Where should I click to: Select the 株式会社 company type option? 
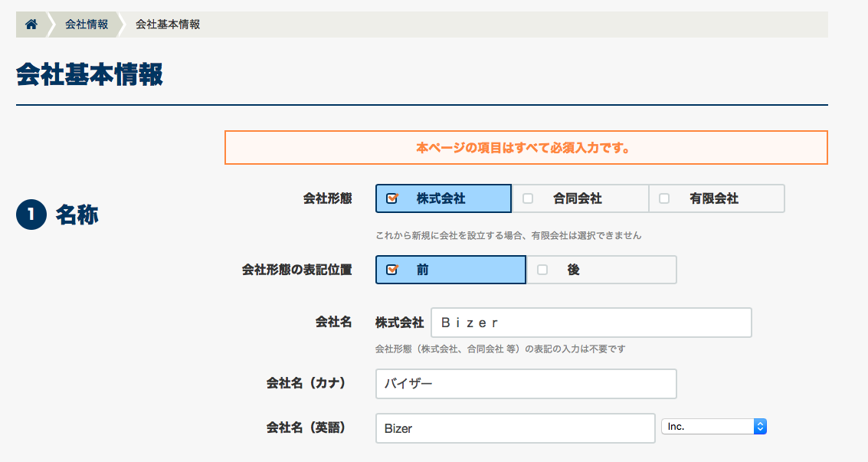click(443, 198)
